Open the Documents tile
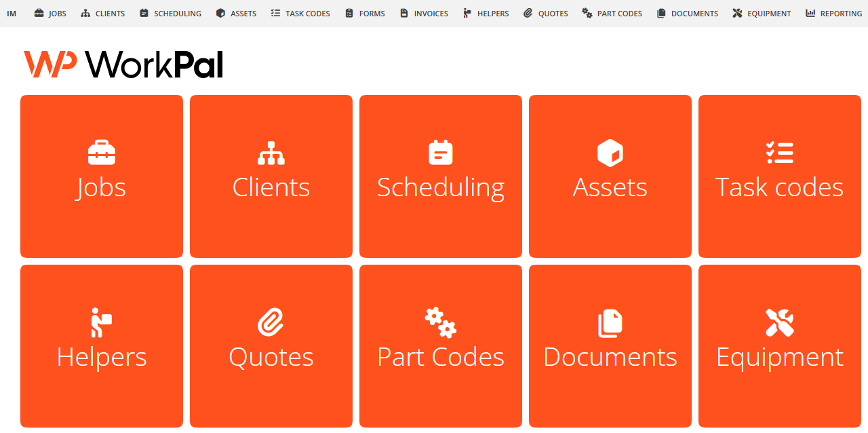The image size is (868, 433). (610, 346)
